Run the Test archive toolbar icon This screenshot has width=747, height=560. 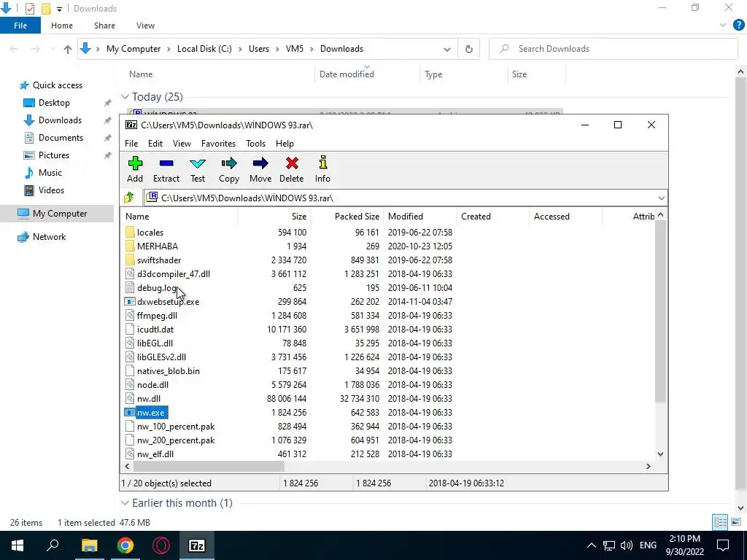[198, 169]
